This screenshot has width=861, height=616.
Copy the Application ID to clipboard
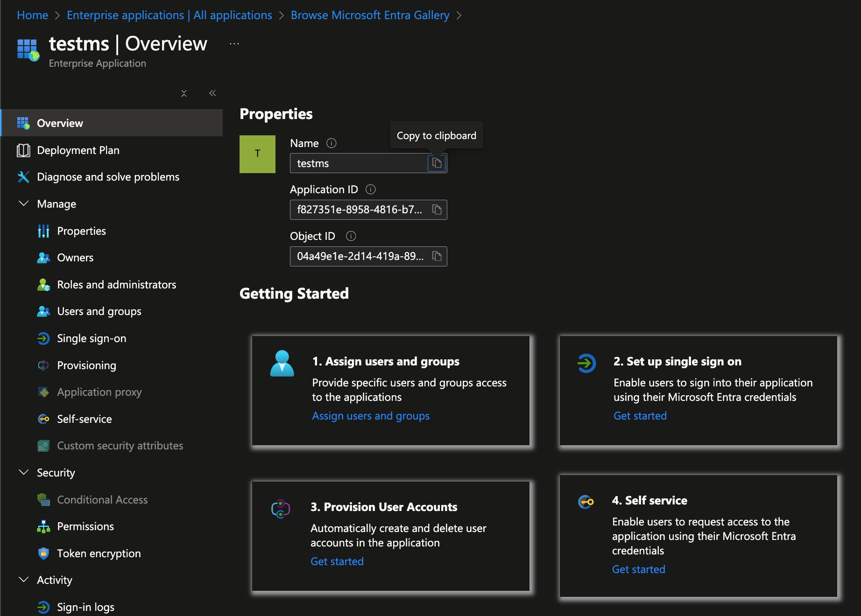point(437,210)
